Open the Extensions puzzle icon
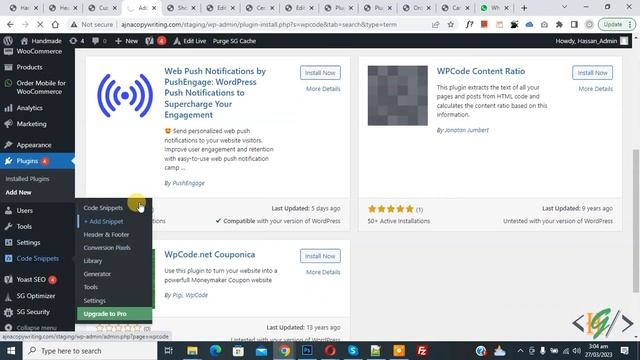640x360 pixels. 559,24
